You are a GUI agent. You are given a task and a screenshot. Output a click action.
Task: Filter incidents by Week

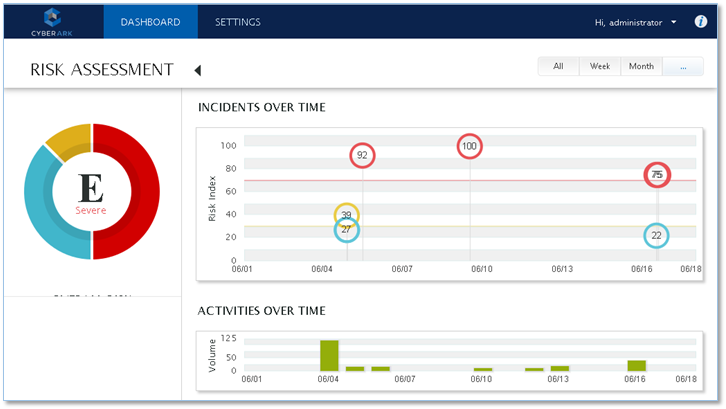599,67
